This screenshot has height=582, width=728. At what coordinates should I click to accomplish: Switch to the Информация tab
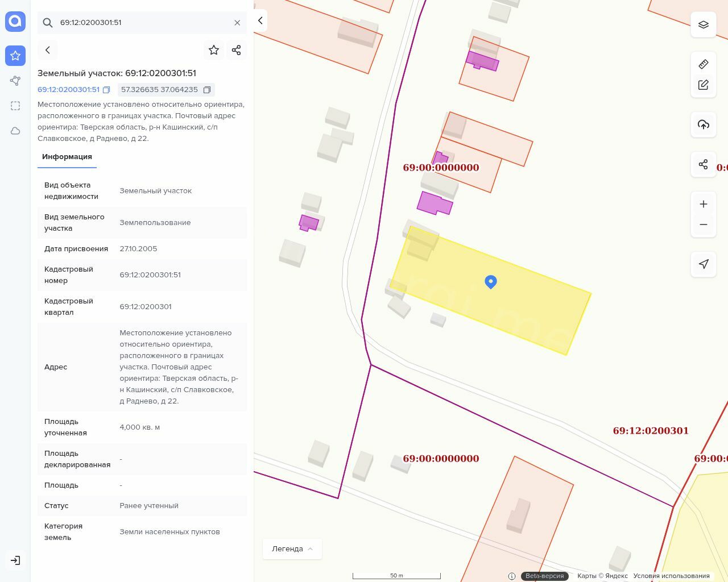[x=67, y=157]
